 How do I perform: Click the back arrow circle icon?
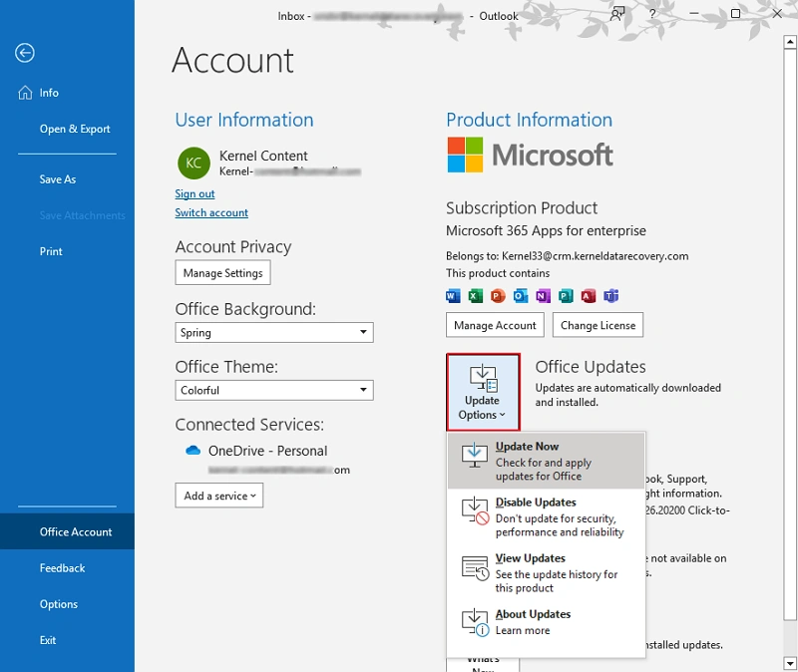tap(24, 53)
